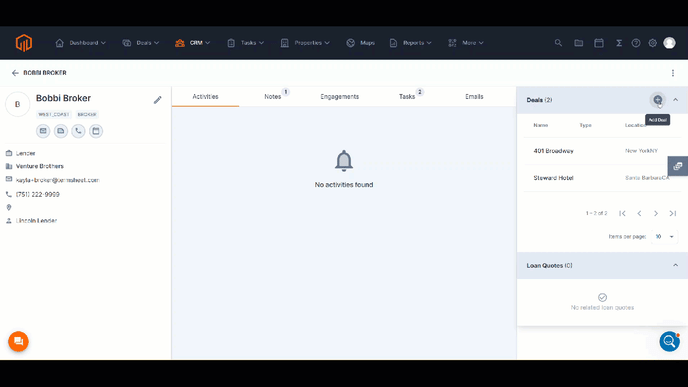
Task: Click the Lender role text
Action: coord(25,154)
